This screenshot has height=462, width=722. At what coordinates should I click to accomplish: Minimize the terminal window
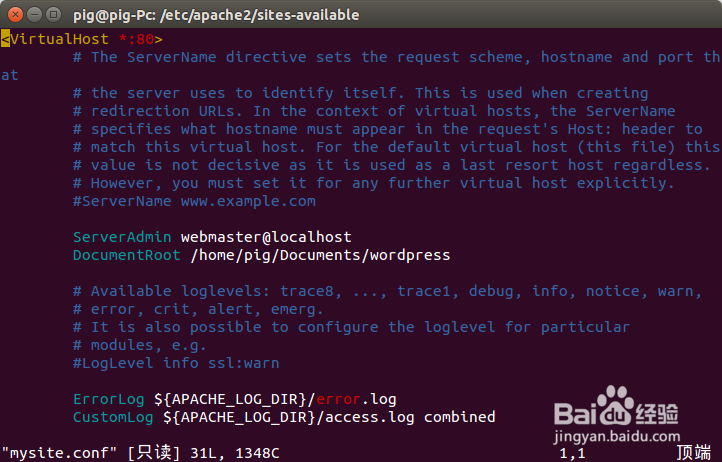coord(32,15)
